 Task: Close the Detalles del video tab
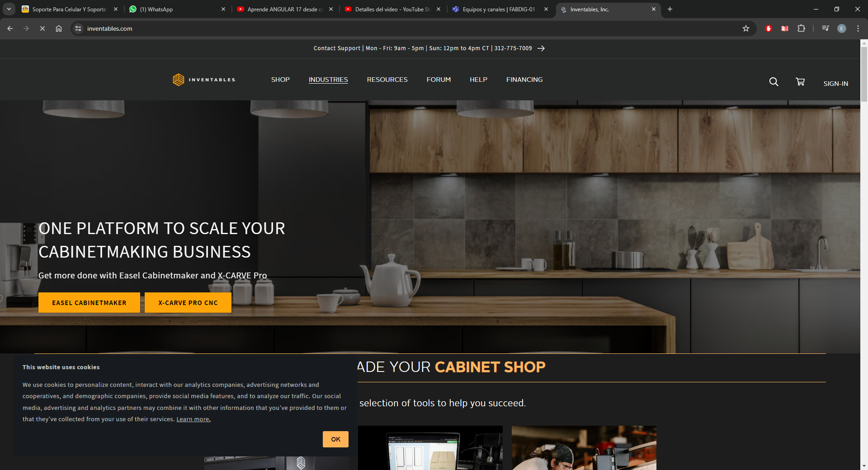pos(439,9)
